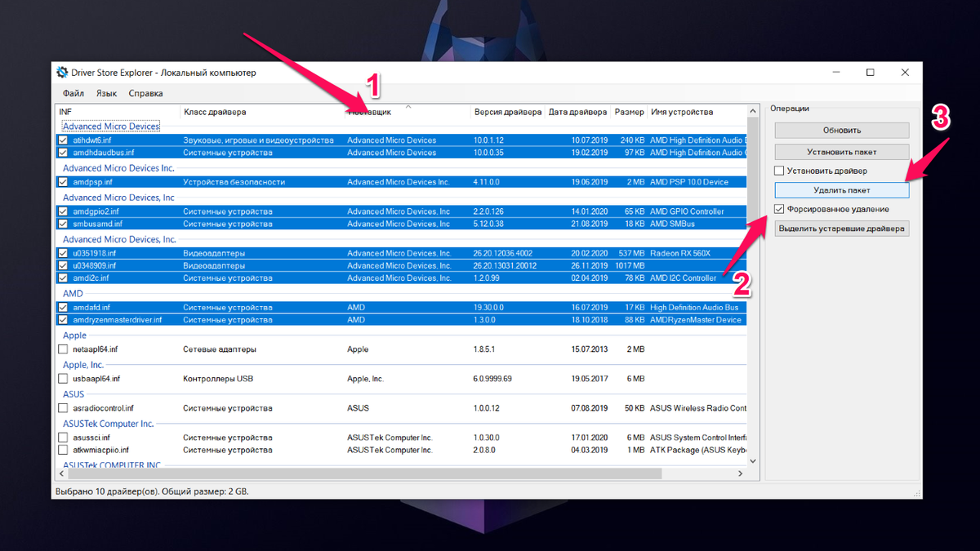Uncheck the amdryzenmasterdriver.inf checkbox

pos(64,320)
